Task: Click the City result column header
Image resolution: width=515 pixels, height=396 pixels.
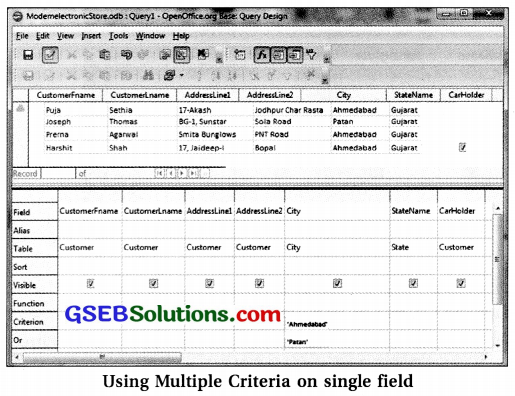Action: 344,95
